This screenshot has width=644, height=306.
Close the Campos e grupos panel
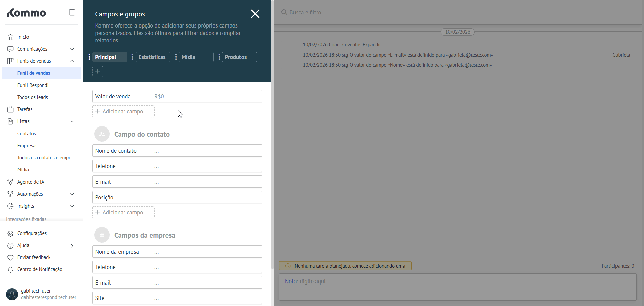pos(255,14)
